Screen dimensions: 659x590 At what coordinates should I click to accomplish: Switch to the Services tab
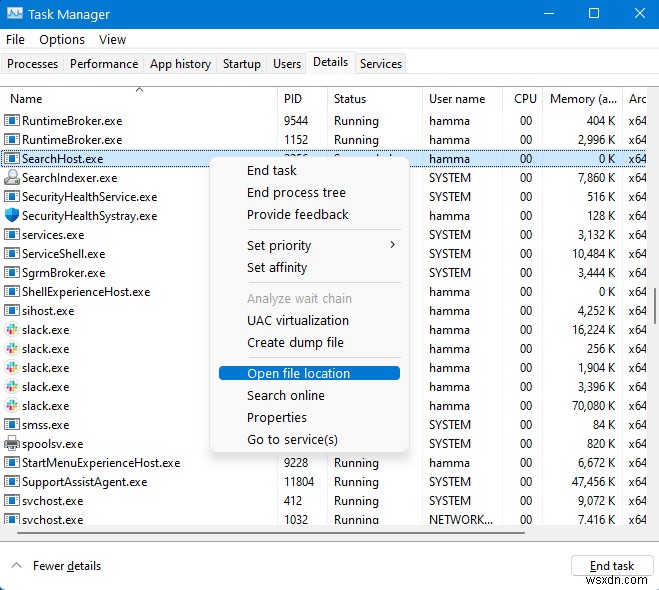click(x=381, y=64)
